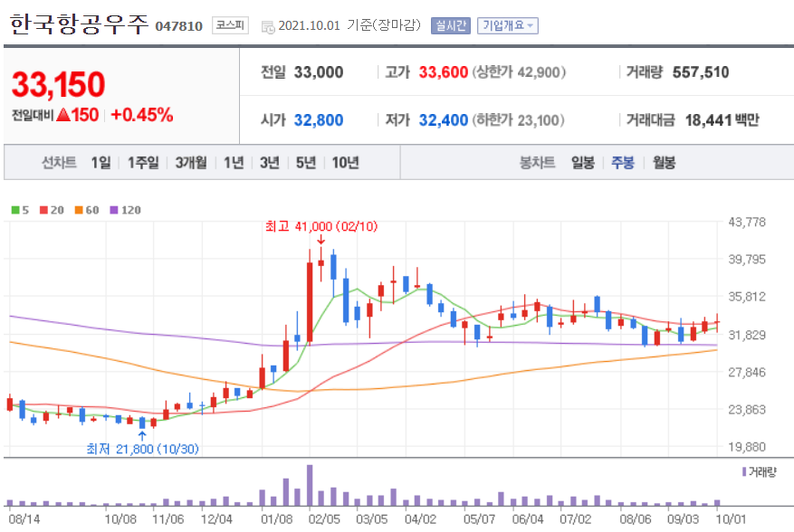The height and width of the screenshot is (532, 794).
Task: Select the 3개월 line chart period
Action: pos(191,163)
